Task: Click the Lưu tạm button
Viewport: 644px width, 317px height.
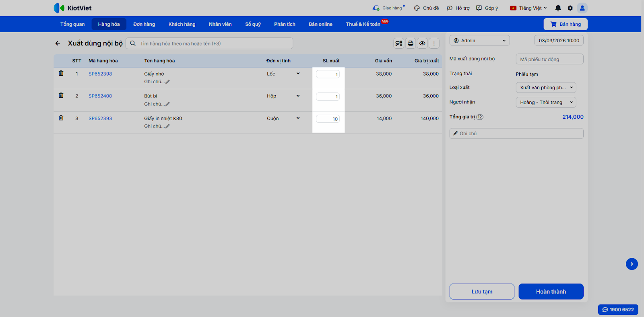Action: (482, 292)
